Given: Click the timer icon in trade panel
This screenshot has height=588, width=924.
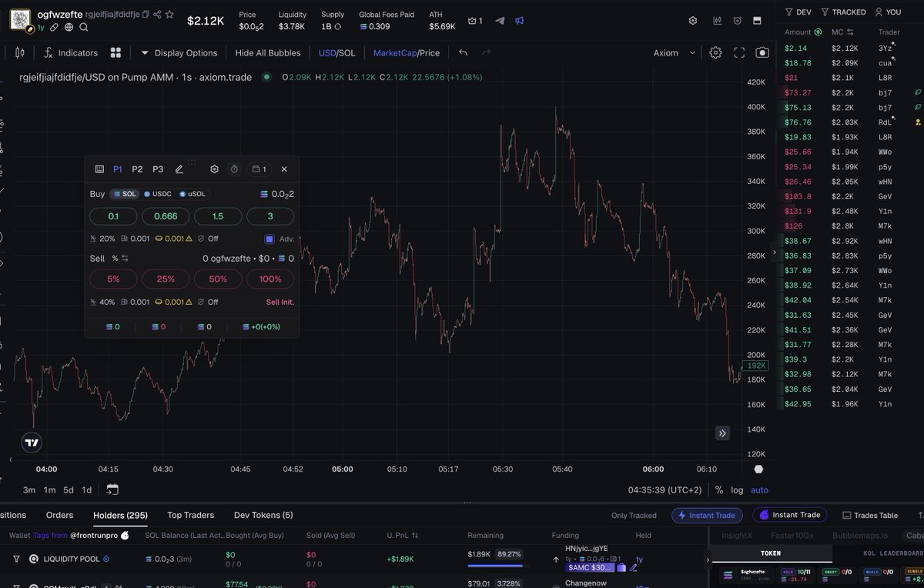Looking at the screenshot, I should tap(234, 169).
